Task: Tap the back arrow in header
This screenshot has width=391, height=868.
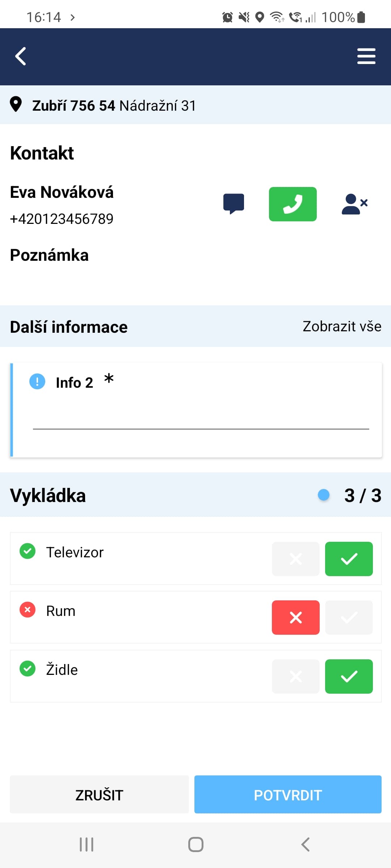Action: 21,56
